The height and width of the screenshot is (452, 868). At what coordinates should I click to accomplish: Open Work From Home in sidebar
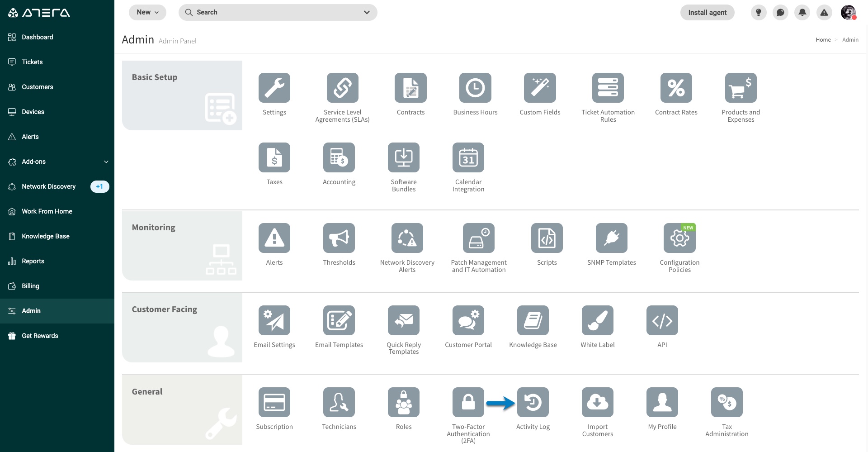tap(57, 211)
